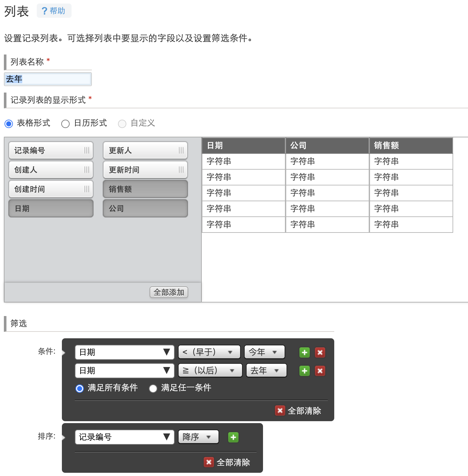Click the 全部添加 button
Screen dimensions: 468x476
[x=169, y=293]
